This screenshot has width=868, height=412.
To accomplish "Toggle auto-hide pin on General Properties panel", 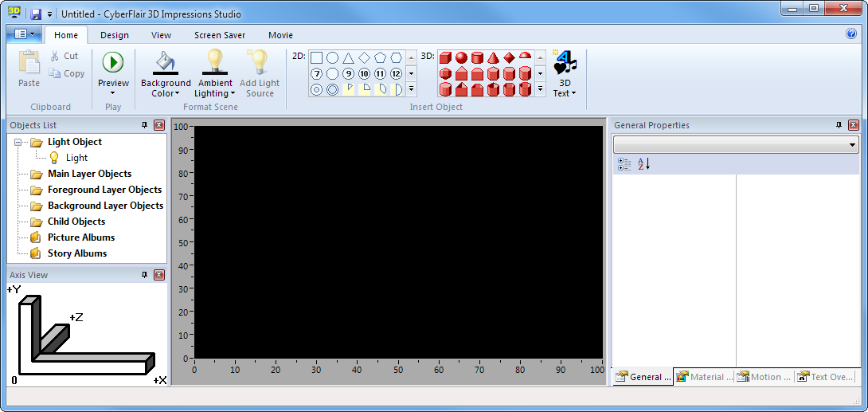I will coord(839,125).
